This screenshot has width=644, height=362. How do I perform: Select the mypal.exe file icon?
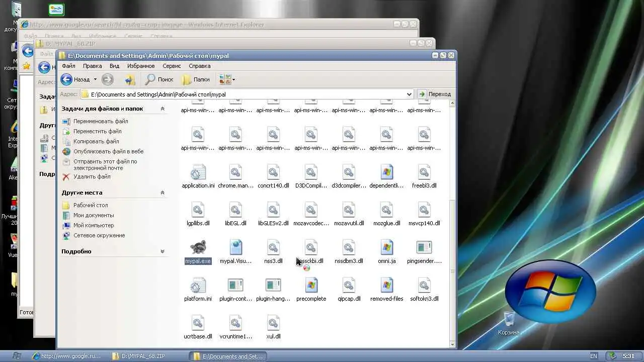198,247
